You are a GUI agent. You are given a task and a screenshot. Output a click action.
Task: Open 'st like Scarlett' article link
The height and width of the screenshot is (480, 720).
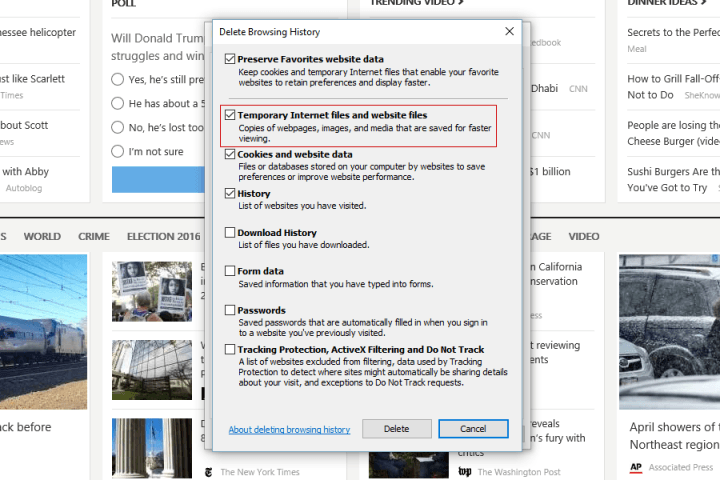click(32, 79)
